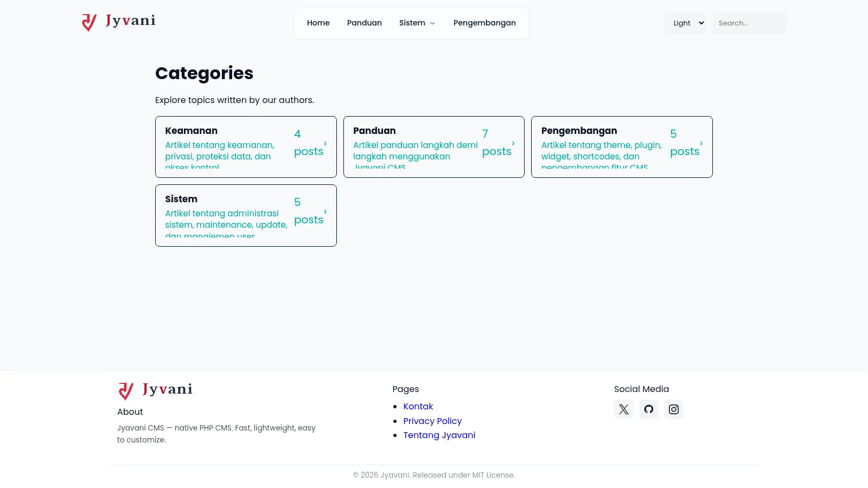Click the 'About' footer heading
Image resolution: width=868 pixels, height=488 pixels.
[130, 412]
